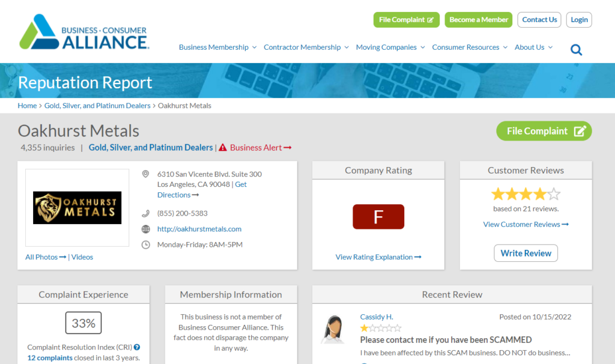
Task: Click the Complaint Experience panel header
Action: pyautogui.click(x=83, y=294)
